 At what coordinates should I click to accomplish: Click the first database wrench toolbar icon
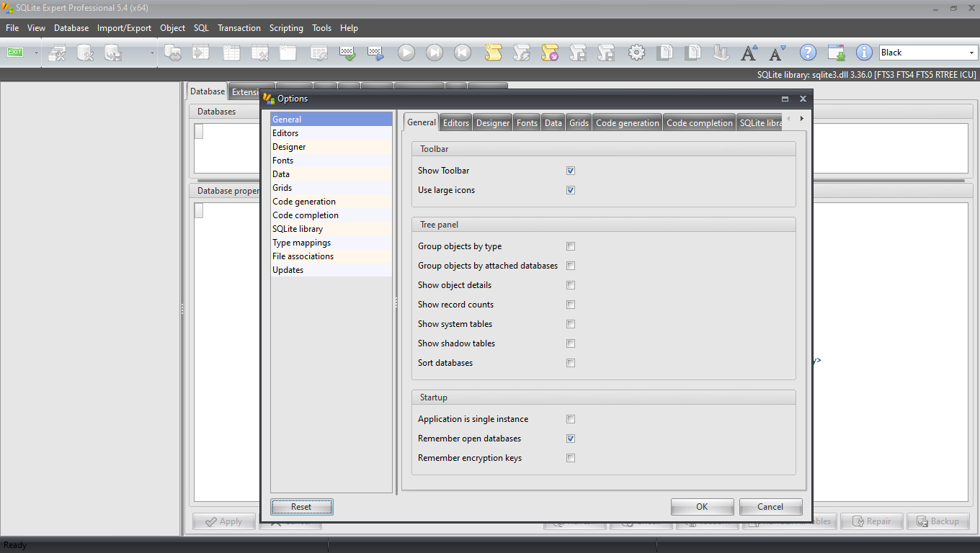tap(57, 53)
